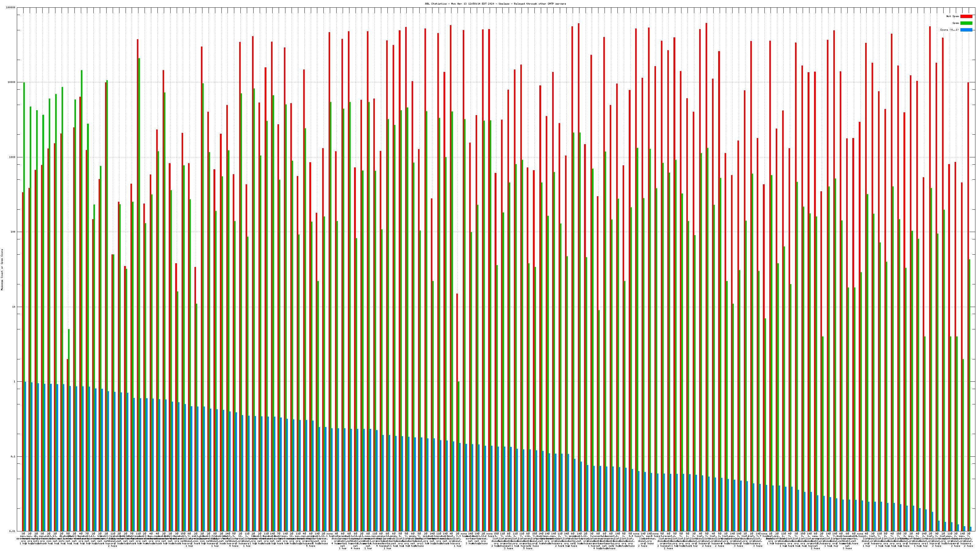Screen dimensions: 980x551
Task: Click the 'Not Spam' legend label
Action: click(953, 16)
